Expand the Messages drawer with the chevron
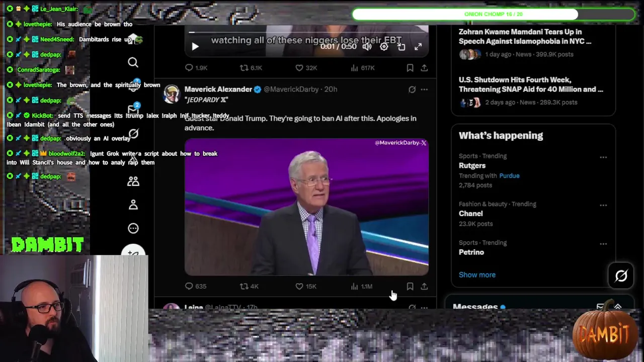 [618, 306]
